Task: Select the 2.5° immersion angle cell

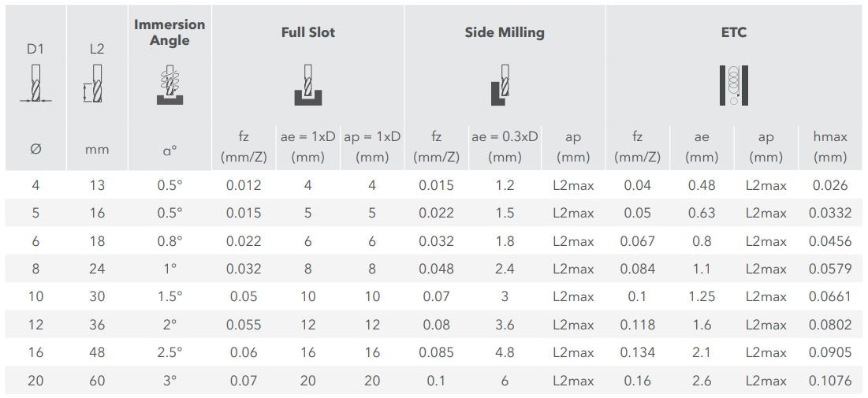Action: click(170, 353)
